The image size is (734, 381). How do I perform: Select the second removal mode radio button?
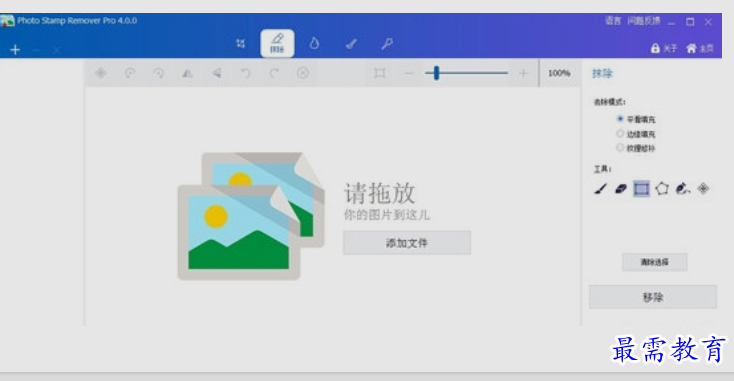pyautogui.click(x=620, y=133)
